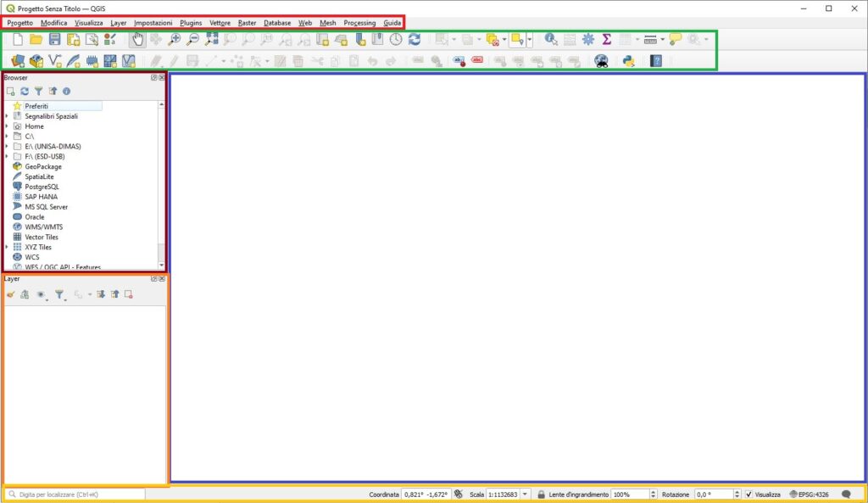Toggle the Visualizza render checkbox
Screen dimensions: 868x503
point(749,495)
